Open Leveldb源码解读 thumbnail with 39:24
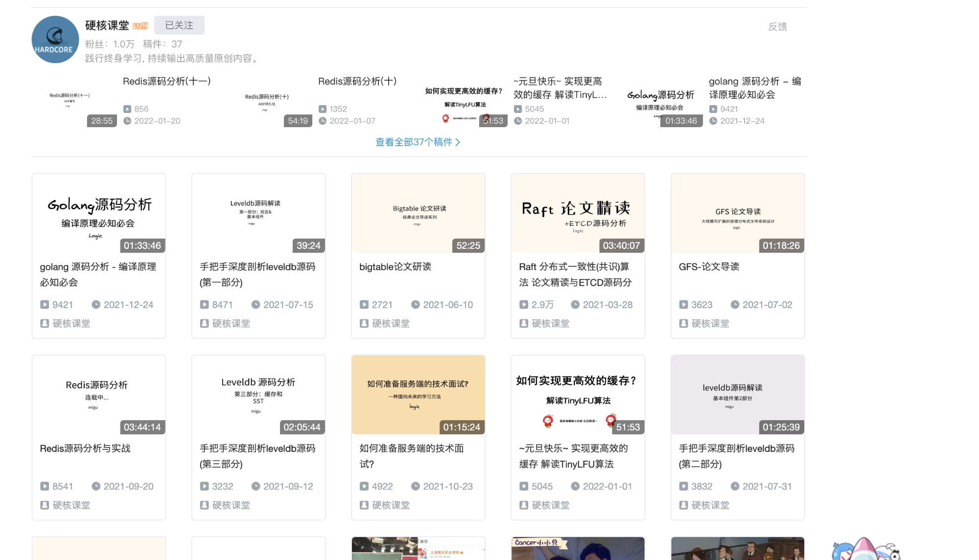The image size is (979, 560). click(258, 214)
